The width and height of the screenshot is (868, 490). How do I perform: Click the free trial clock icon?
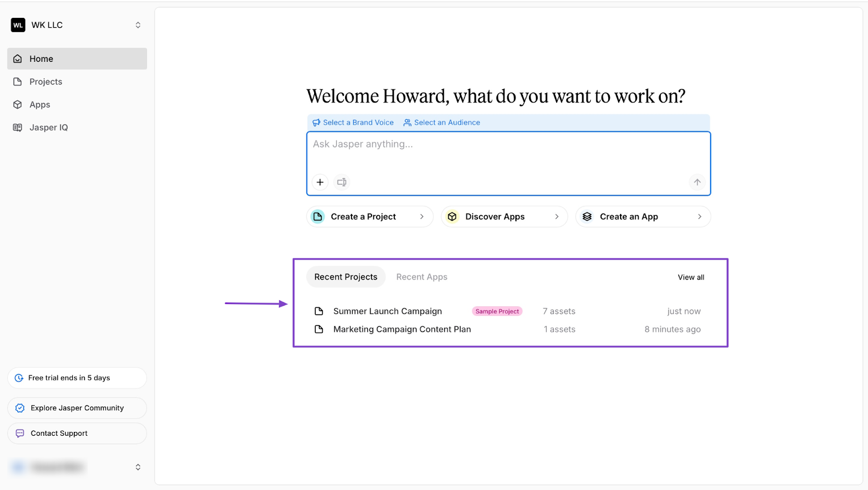point(19,378)
